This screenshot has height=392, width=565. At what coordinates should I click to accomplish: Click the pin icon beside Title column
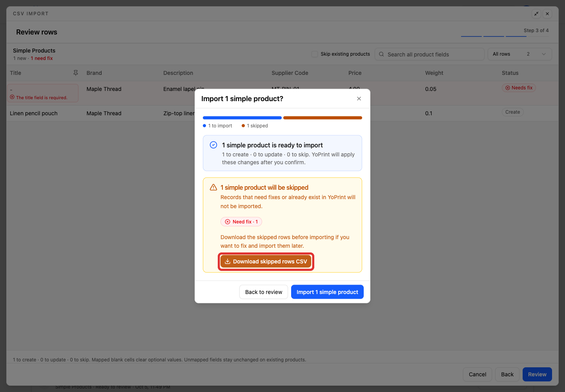tap(76, 73)
